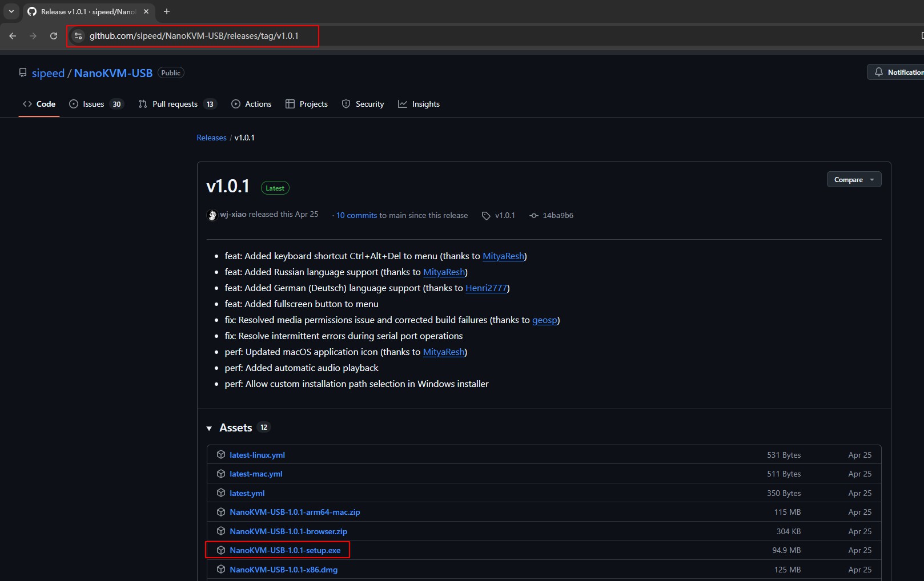Open the Pull requests tab
The height and width of the screenshot is (581, 924).
pos(178,104)
